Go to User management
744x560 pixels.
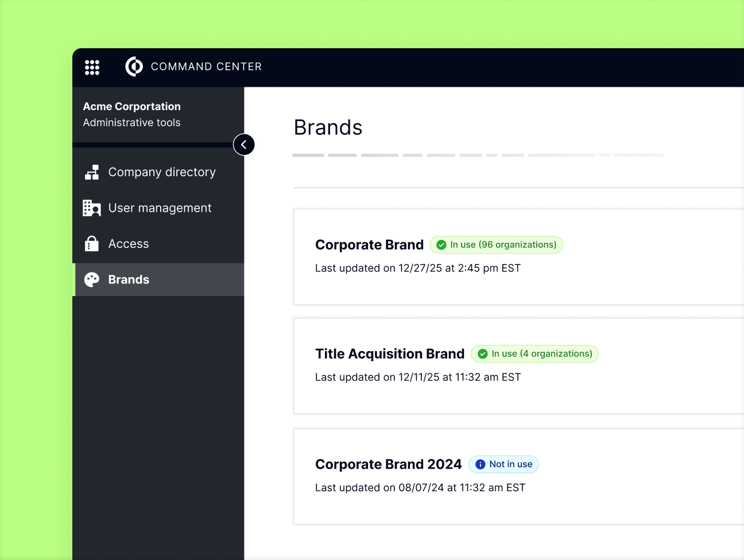pos(158,208)
